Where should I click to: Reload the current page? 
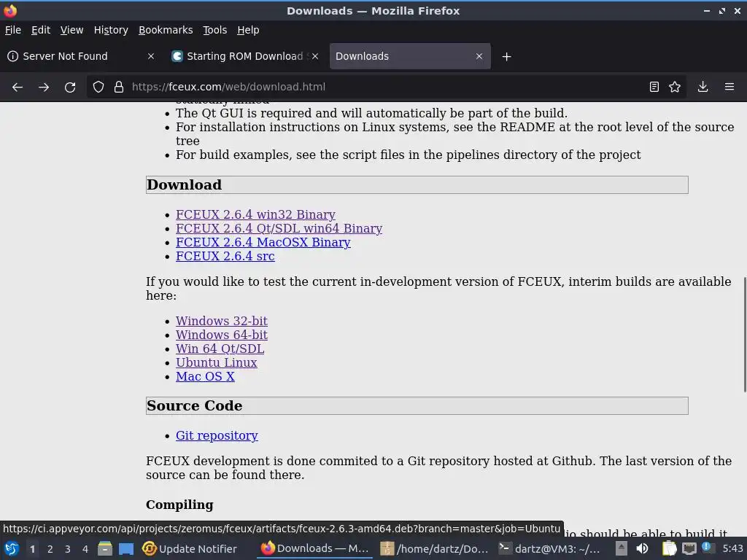pos(70,87)
